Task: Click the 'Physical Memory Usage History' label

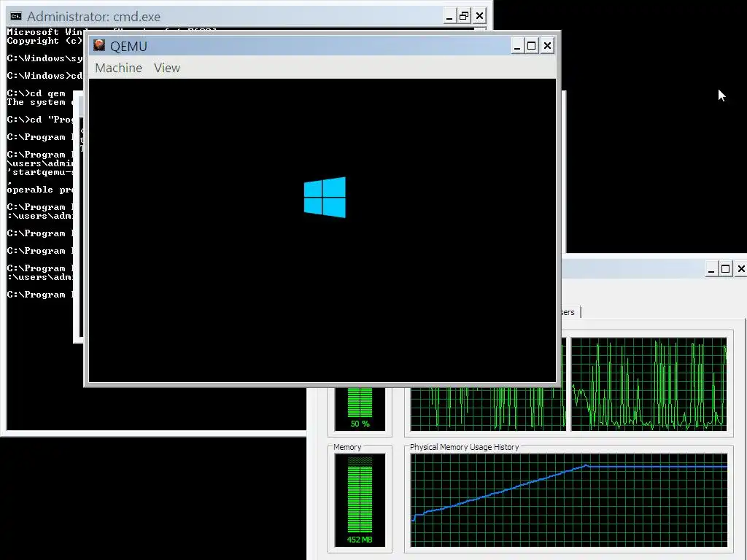Action: click(464, 447)
